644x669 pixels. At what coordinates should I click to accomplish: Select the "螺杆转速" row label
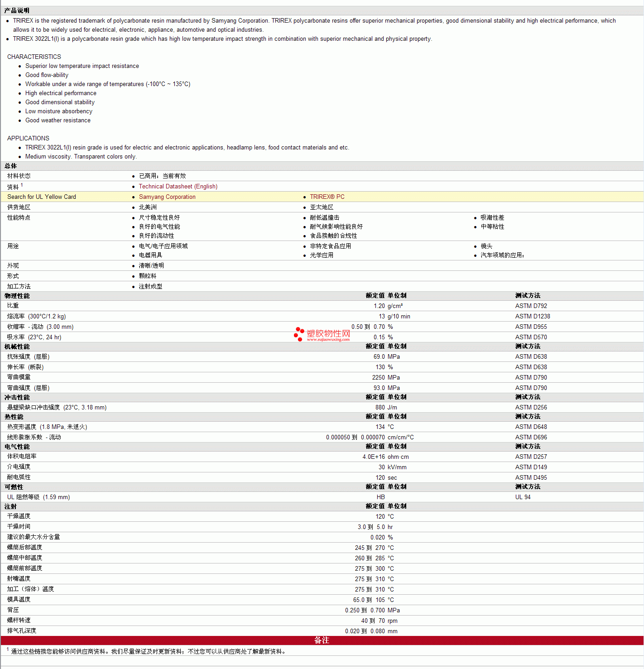(19, 621)
